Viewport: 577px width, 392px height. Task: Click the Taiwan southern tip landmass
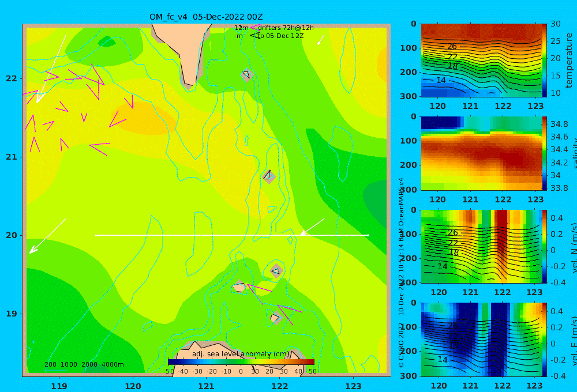185,51
